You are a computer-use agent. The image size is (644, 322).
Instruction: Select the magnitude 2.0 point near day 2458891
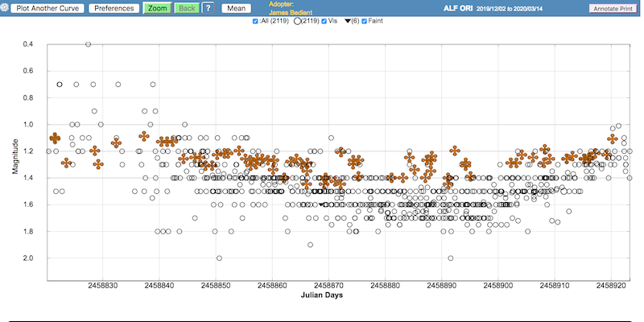tap(451, 258)
